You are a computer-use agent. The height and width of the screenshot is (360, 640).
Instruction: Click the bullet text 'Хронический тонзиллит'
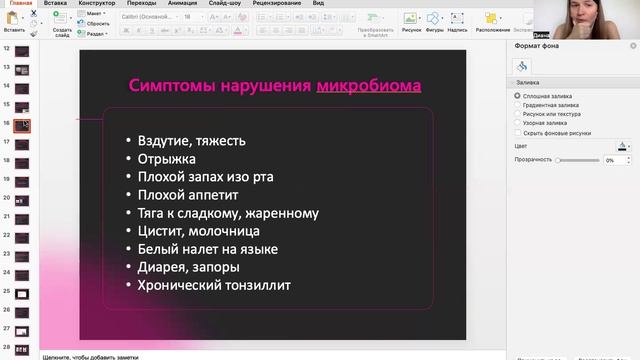214,285
